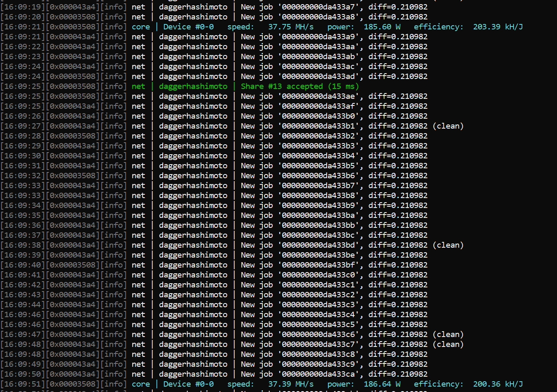Click job ID '000000000da433b4'
557x392 pixels.
coord(318,156)
